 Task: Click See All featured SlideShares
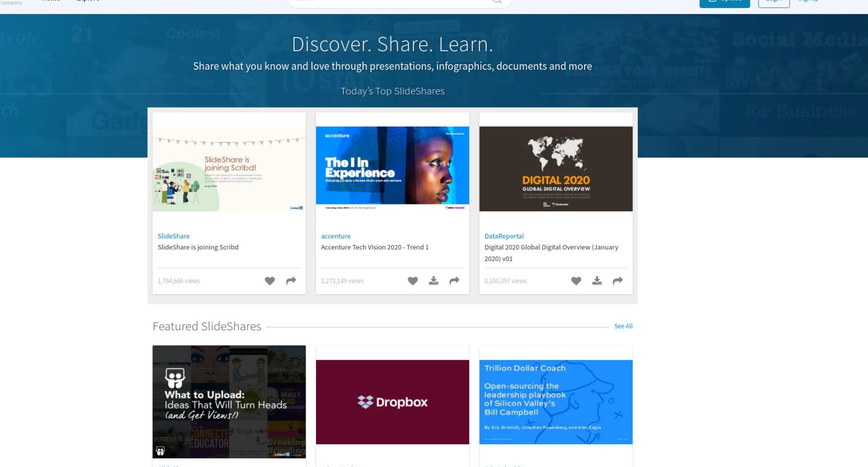(623, 326)
